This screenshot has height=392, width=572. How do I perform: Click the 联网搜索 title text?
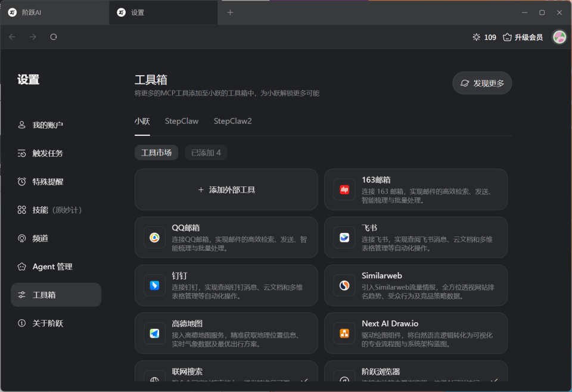tap(187, 372)
